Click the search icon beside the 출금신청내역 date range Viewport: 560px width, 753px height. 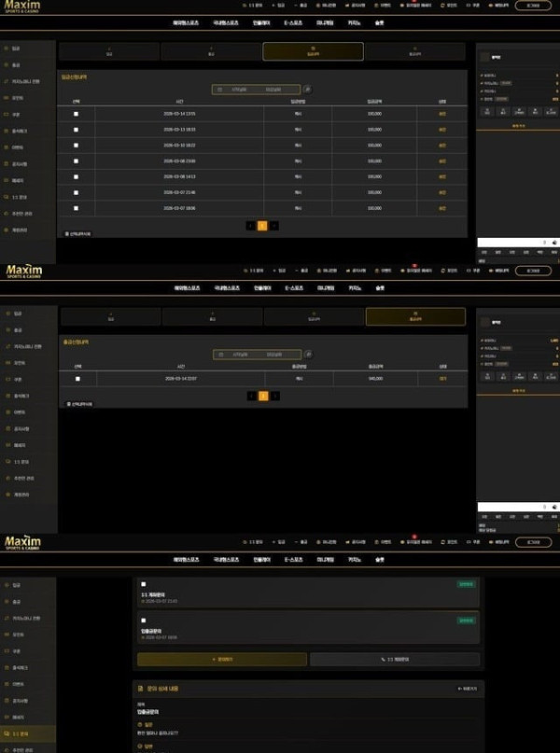[308, 355]
